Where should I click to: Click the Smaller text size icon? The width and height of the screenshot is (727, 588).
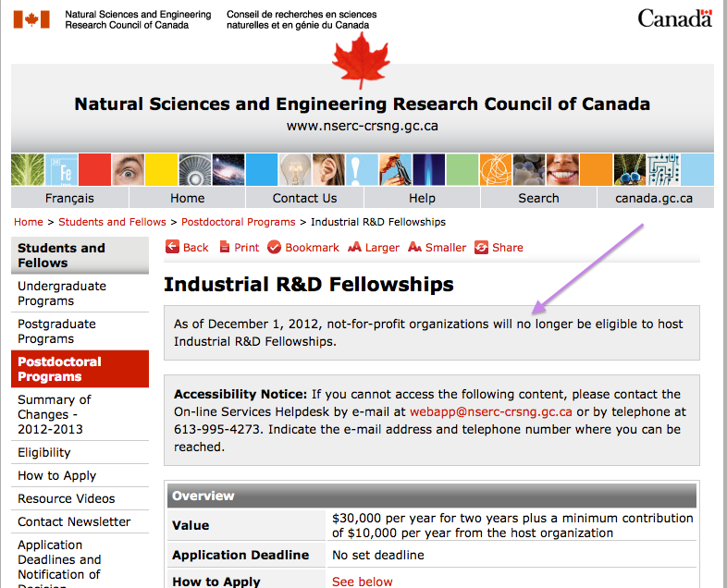pyautogui.click(x=414, y=248)
